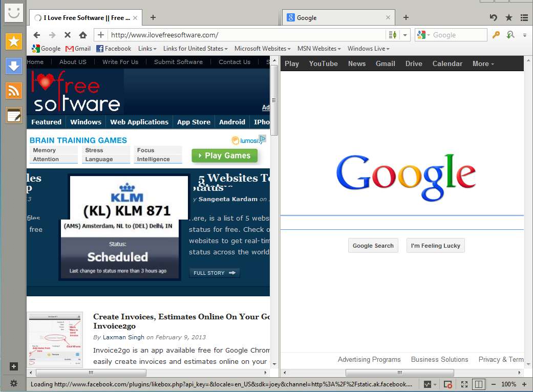Expand hidden toolbar items chevron

pyautogui.click(x=525, y=35)
